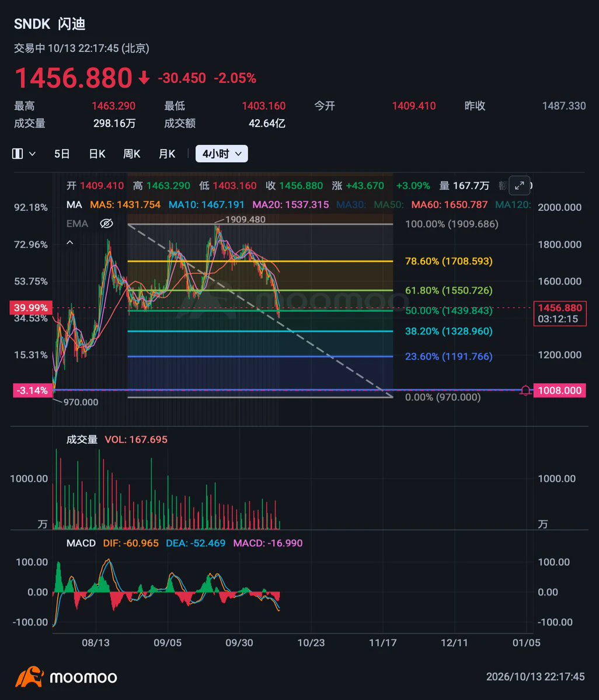
Task: Click the 成交量 volume panel label
Action: coord(82,439)
